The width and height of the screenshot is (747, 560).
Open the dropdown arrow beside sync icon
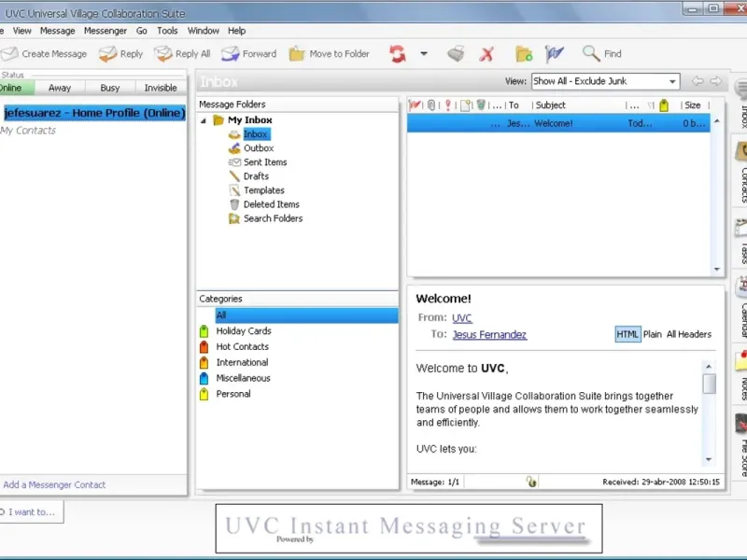424,54
